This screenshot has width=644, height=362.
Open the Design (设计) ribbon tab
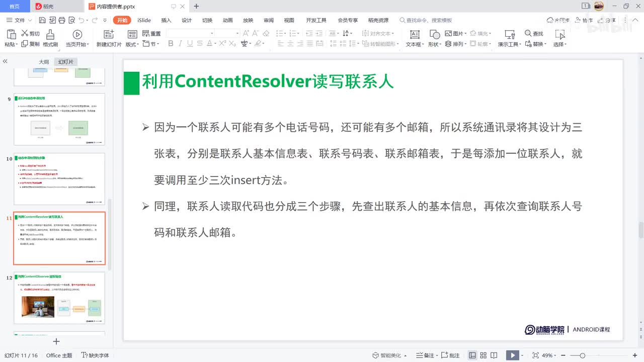tap(187, 20)
